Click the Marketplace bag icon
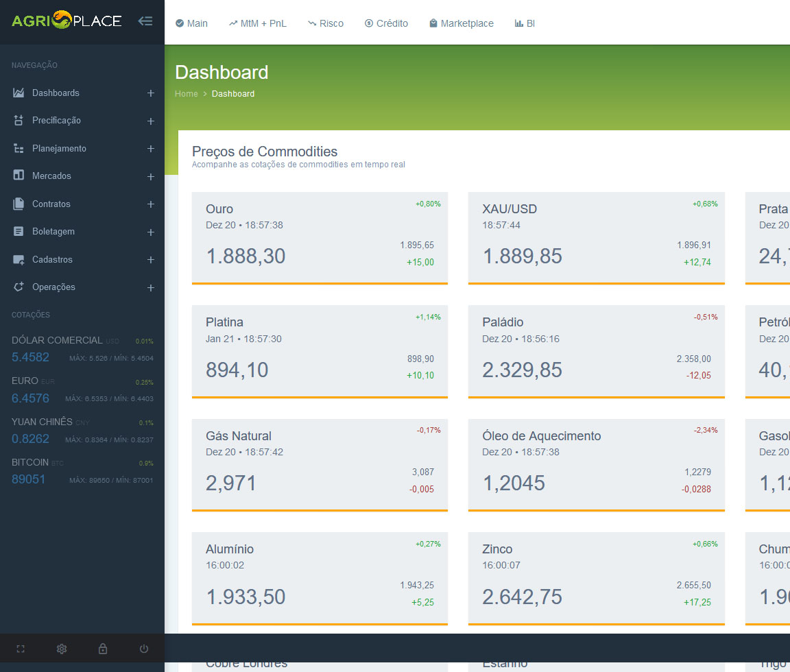The image size is (790, 672). point(433,23)
